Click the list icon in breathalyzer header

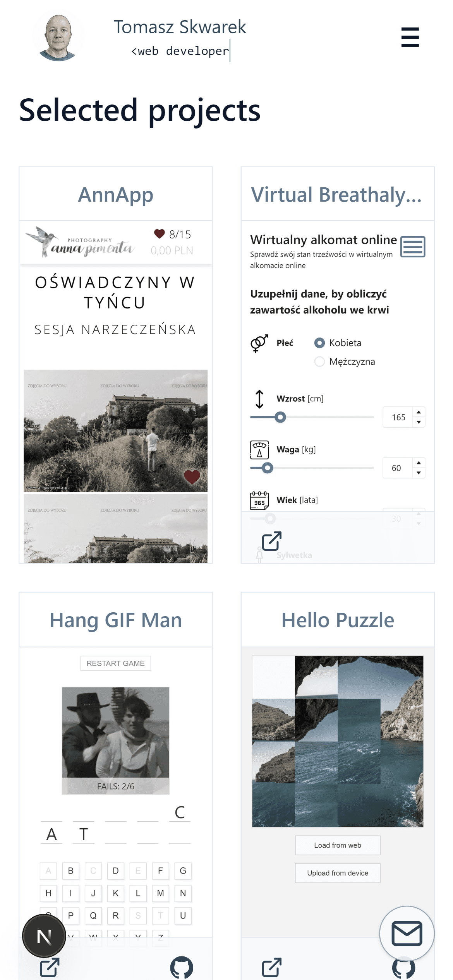tap(413, 247)
